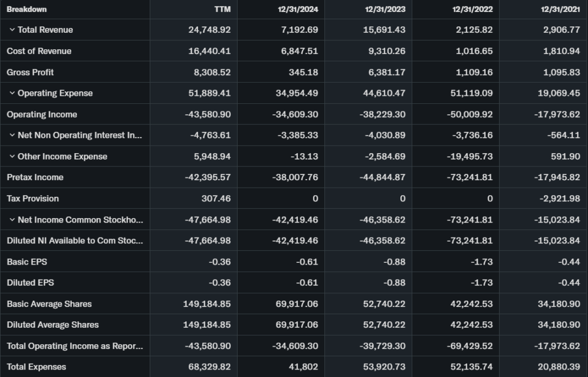
Task: Choose the 12/31/2022 column header
Action: pyautogui.click(x=471, y=9)
